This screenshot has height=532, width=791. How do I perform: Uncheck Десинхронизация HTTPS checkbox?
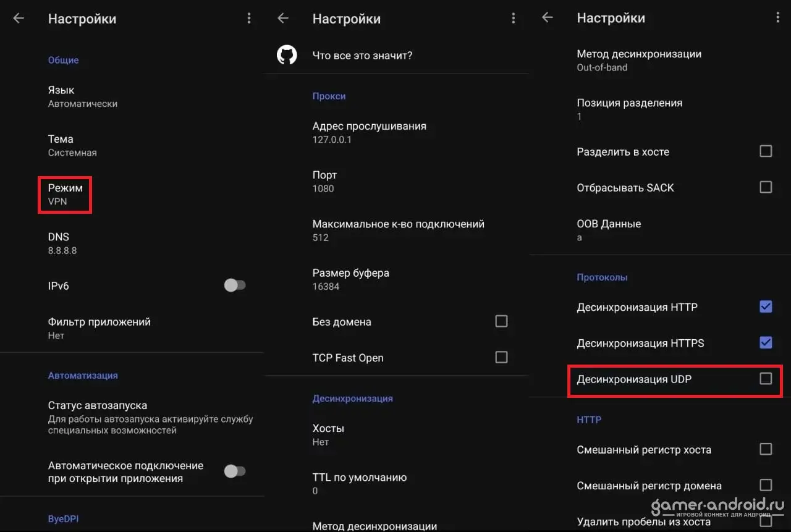point(766,342)
